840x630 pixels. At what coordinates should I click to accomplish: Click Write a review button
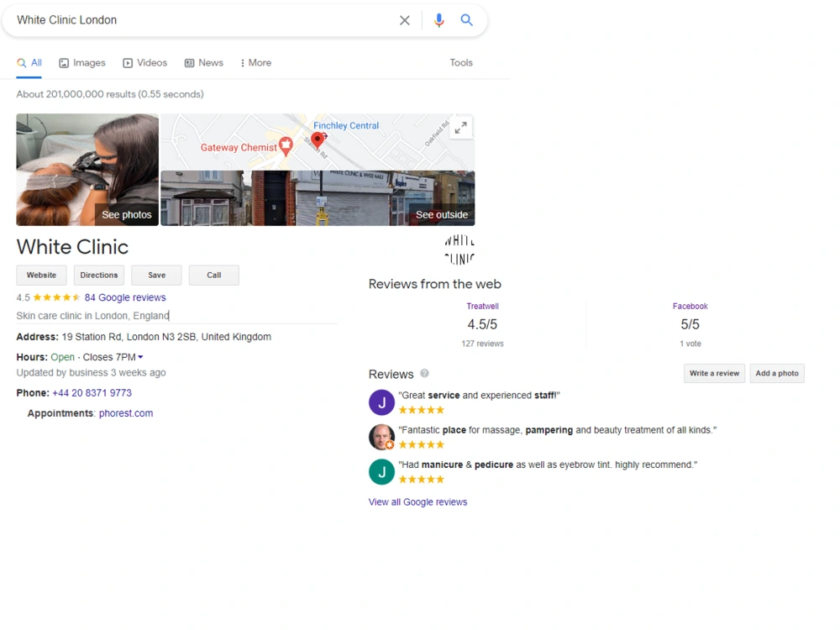click(714, 374)
